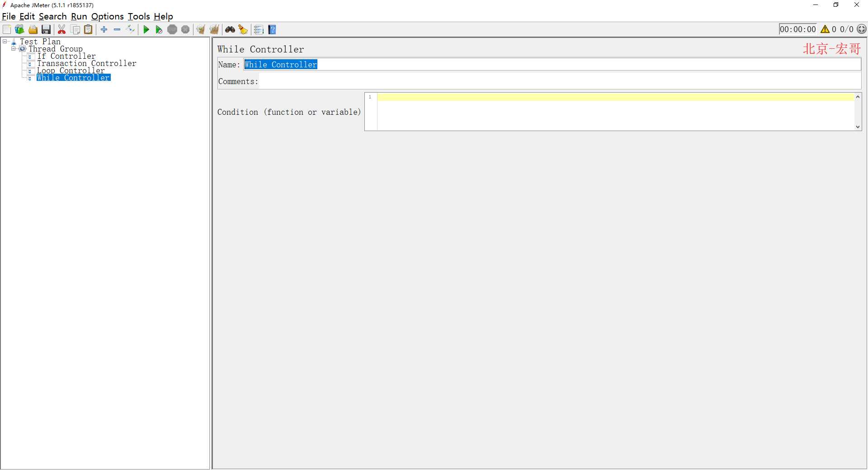Open Help with the question mark icon
This screenshot has width=868, height=470.
point(272,30)
